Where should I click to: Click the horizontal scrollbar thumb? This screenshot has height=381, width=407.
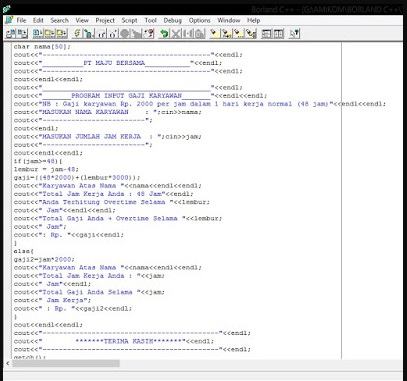(x=66, y=363)
